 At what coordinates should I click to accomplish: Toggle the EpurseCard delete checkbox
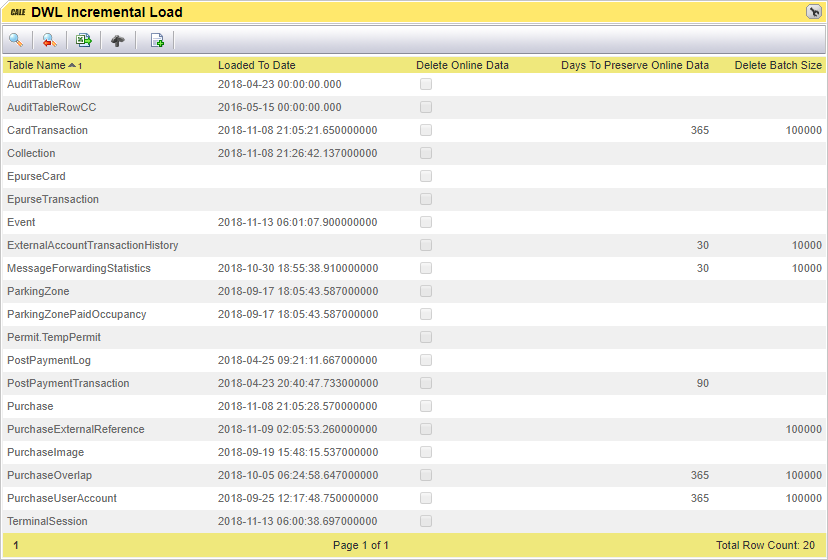(x=426, y=176)
